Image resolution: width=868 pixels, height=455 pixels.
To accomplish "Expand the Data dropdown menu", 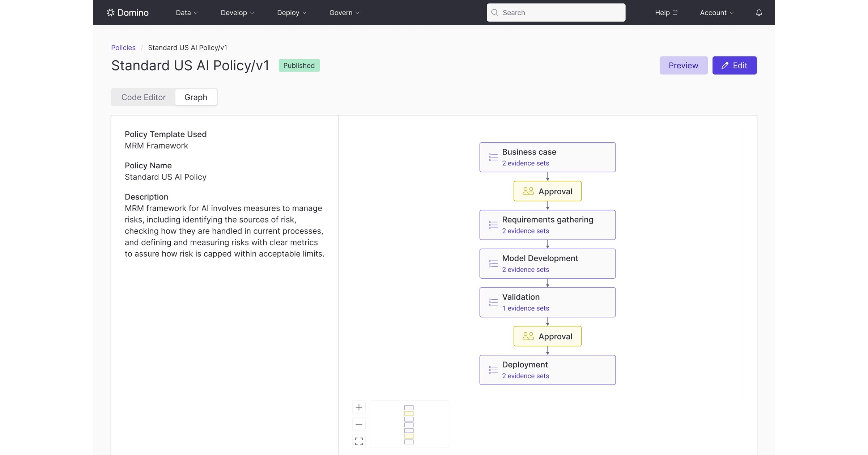I will pyautogui.click(x=187, y=13).
